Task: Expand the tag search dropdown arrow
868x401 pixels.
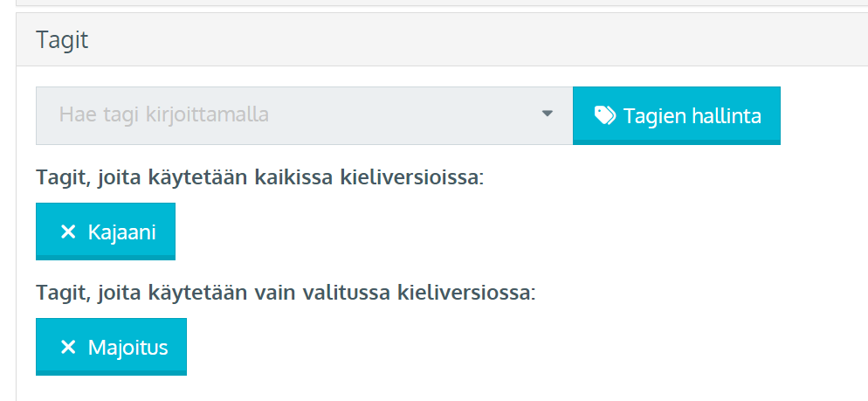Action: point(547,114)
